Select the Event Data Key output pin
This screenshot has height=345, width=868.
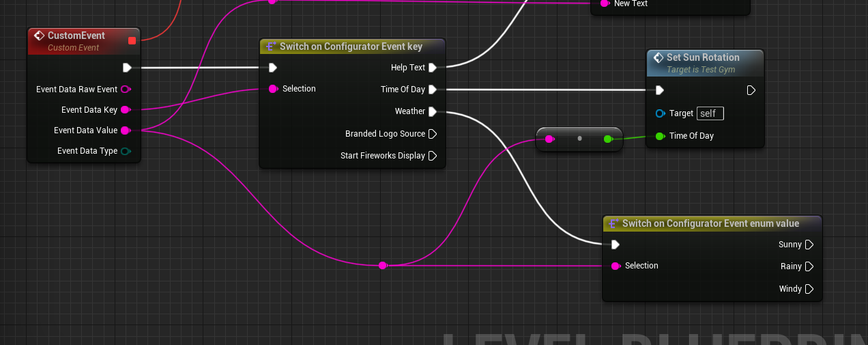pyautogui.click(x=126, y=109)
